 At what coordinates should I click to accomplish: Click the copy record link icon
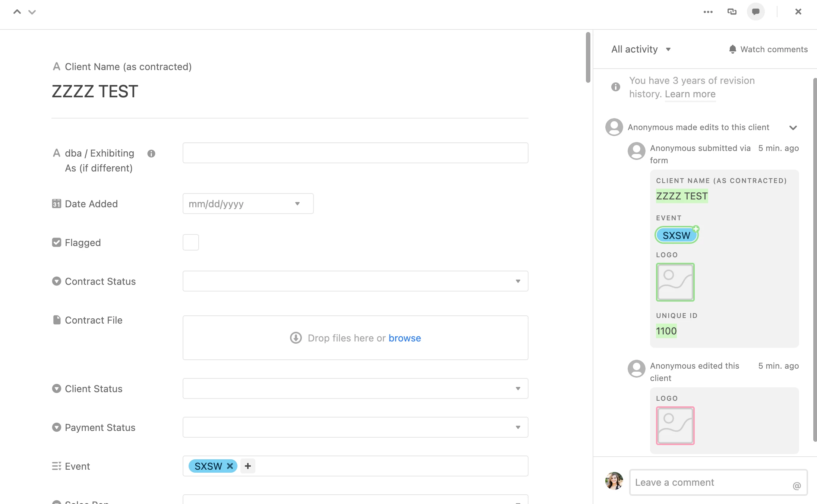point(732,12)
